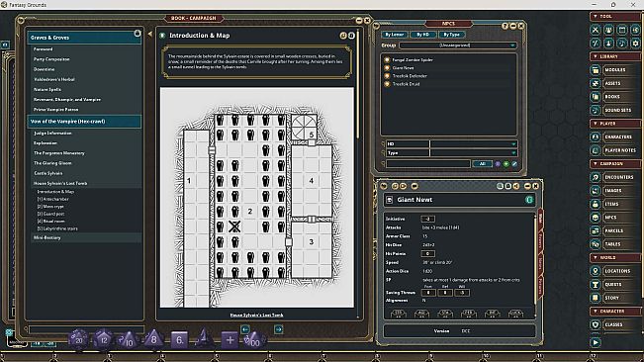This screenshot has width=644, height=362.
Task: Open the calendar tool icon
Action: tap(622, 30)
